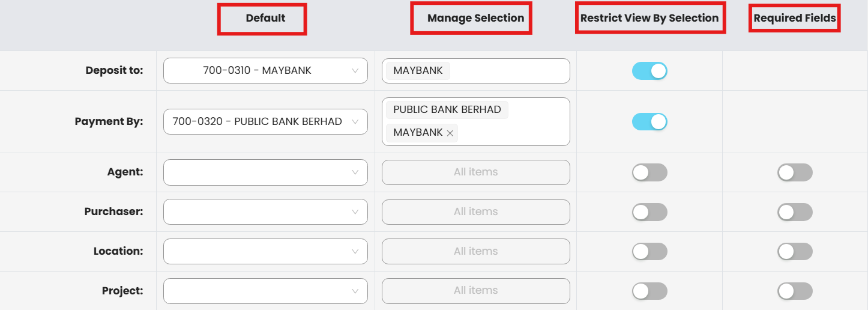Screen dimensions: 868x310
Task: Switch on Required Fields for Project
Action: click(x=795, y=291)
